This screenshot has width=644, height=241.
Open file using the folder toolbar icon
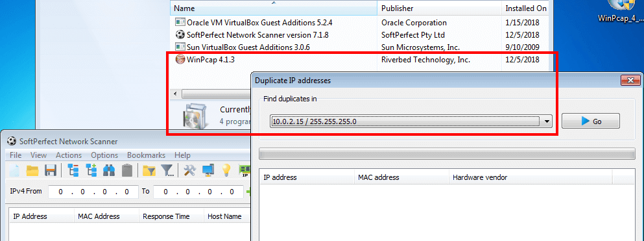coord(32,170)
